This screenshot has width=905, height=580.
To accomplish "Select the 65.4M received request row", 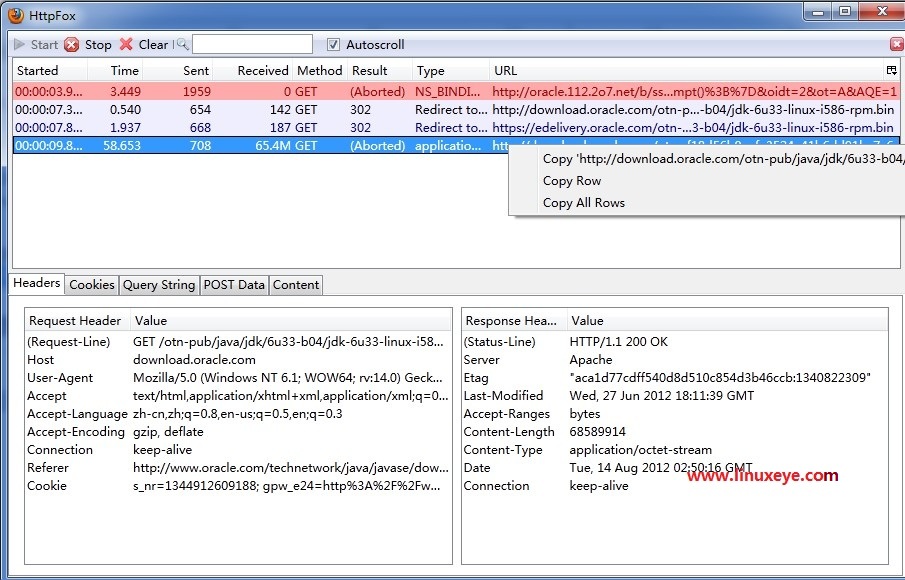I will click(x=260, y=145).
